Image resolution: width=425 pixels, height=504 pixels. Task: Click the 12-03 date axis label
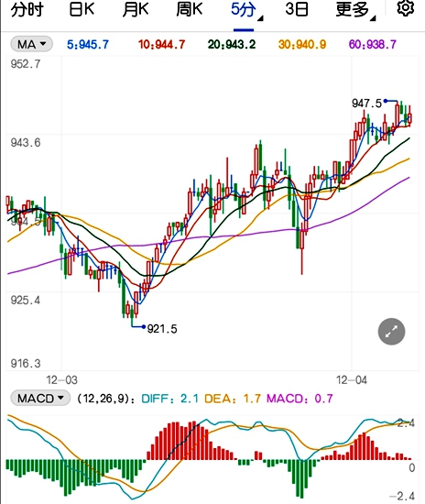point(61,380)
